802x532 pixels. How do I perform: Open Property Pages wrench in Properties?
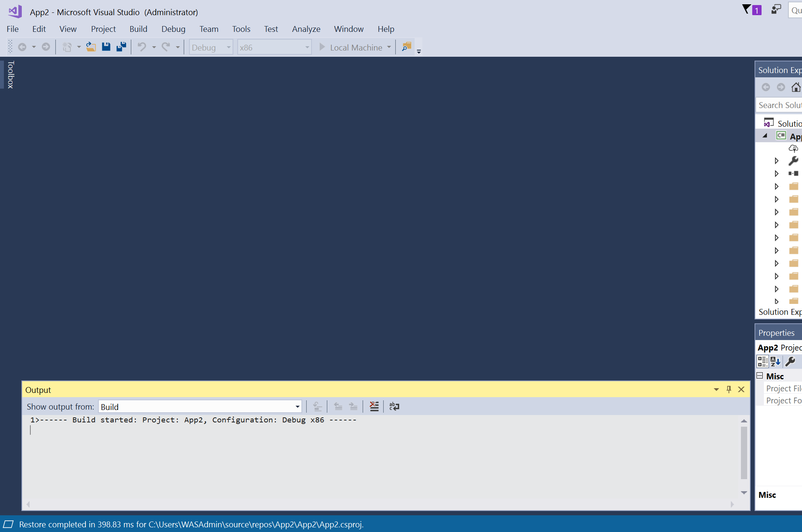click(x=790, y=362)
